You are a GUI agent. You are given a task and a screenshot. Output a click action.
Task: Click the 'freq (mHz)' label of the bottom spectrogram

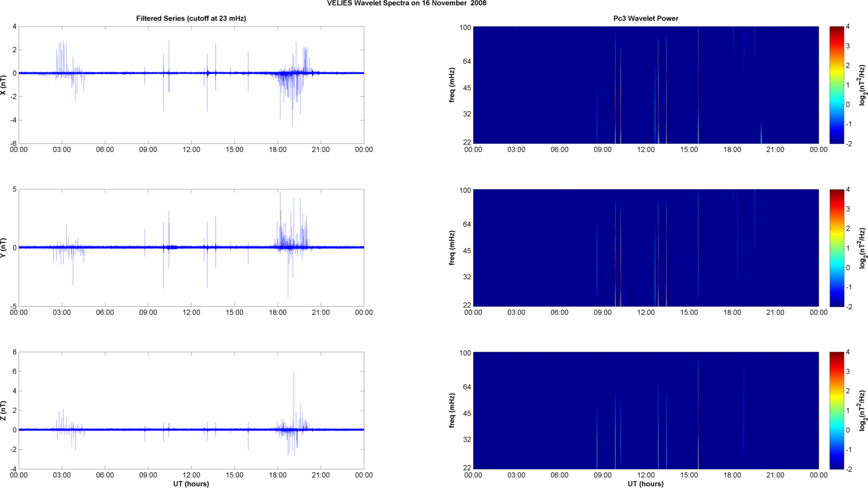click(452, 411)
